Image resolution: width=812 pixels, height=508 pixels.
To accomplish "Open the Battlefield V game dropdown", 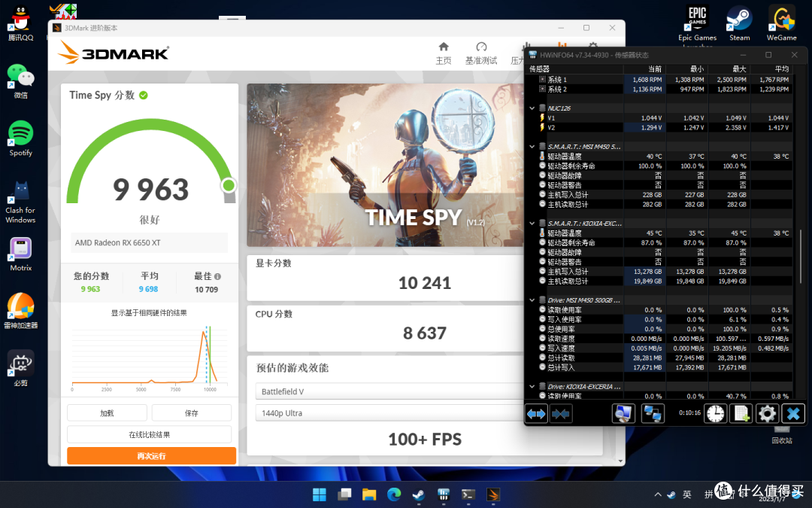I will coord(389,391).
